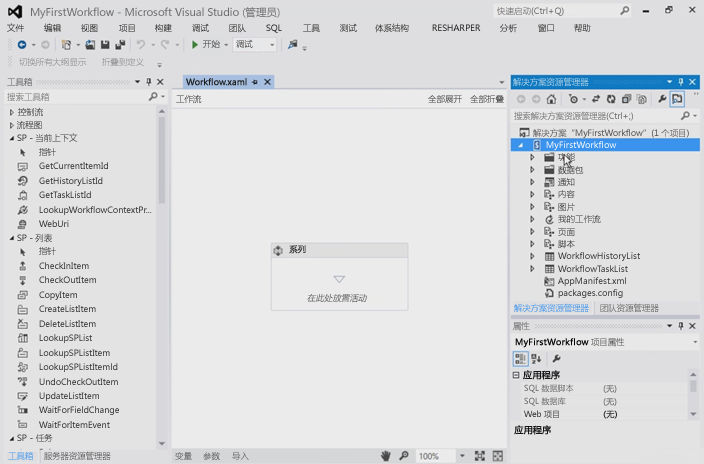Viewport: 704px width, 464px height.
Task: Open Properties wrench icon in Solution Explorer
Action: 662,99
